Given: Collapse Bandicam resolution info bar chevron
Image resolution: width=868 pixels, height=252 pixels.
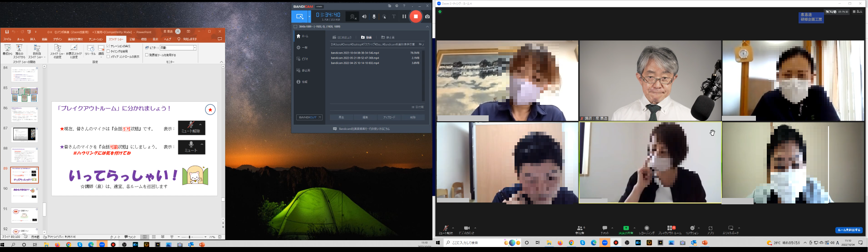Looking at the screenshot, I should coord(427,27).
